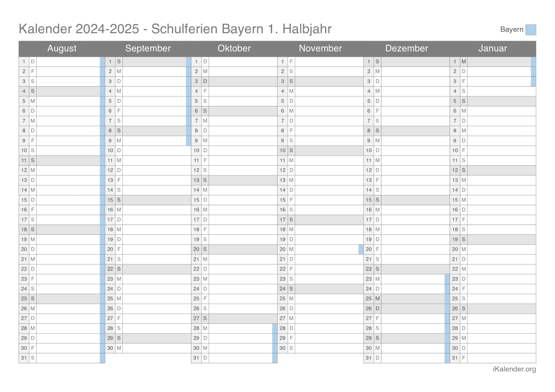Select Dezember 2 row
The width and height of the screenshot is (555, 392).
(x=406, y=71)
